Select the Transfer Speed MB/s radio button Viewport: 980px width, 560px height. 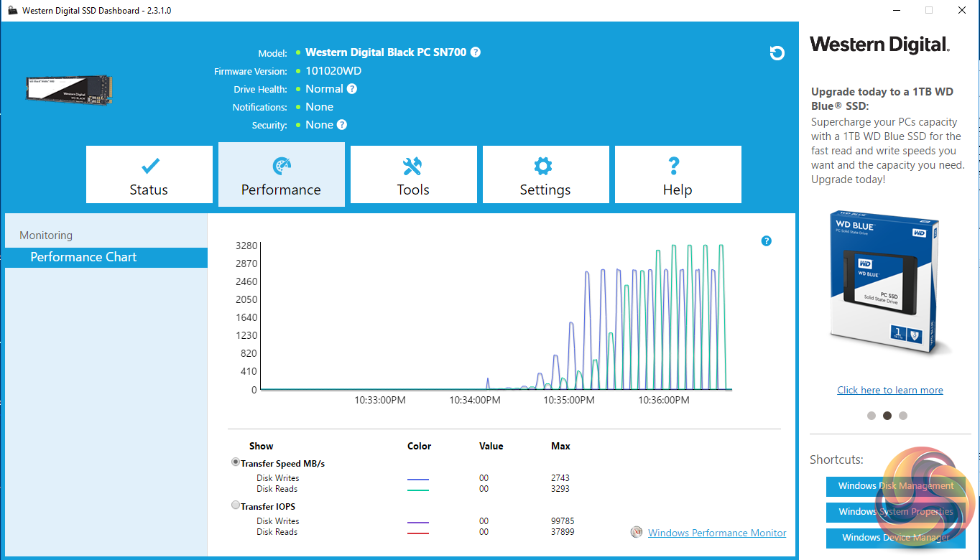pyautogui.click(x=236, y=462)
